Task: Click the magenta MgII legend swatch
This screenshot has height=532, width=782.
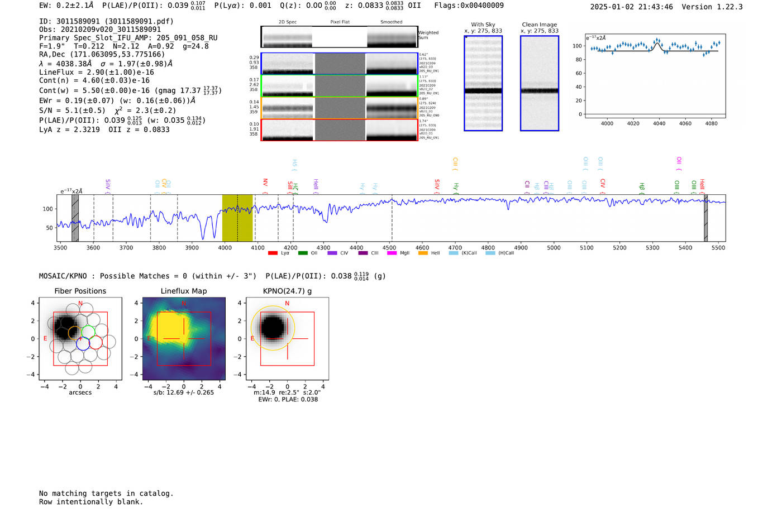Action: [x=392, y=253]
